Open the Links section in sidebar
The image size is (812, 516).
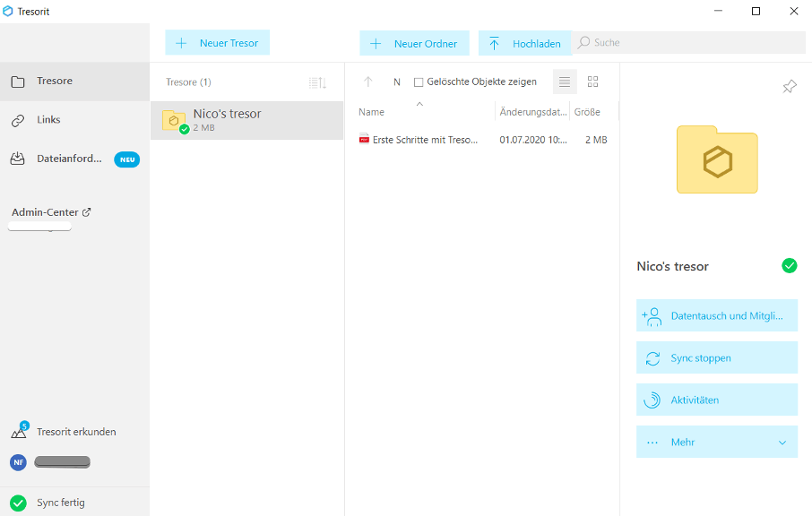[x=74, y=120]
